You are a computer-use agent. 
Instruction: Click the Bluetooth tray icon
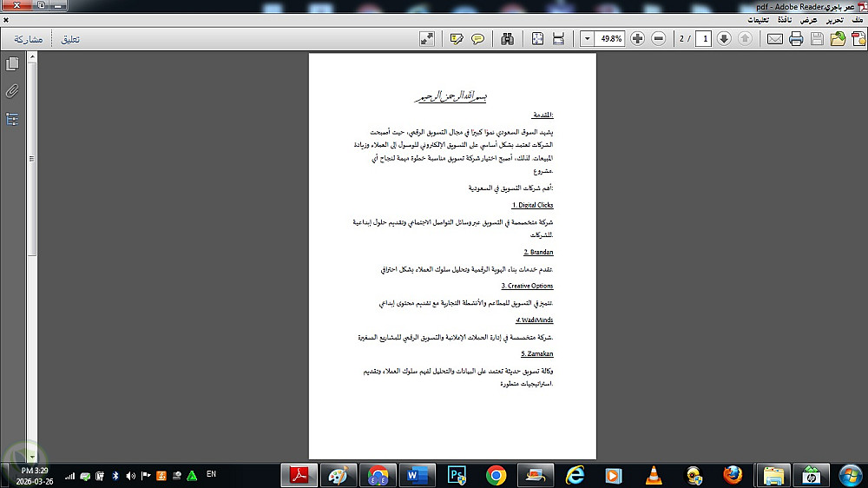115,476
